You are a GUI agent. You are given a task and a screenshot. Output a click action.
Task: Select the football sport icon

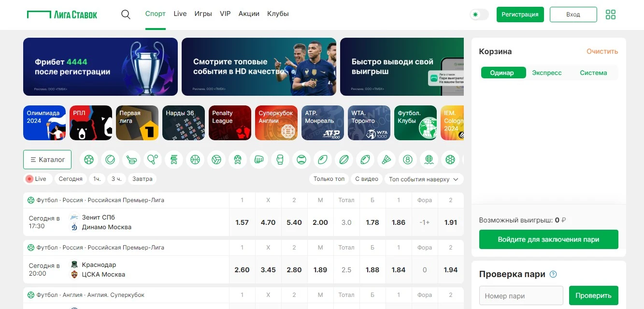coord(89,159)
